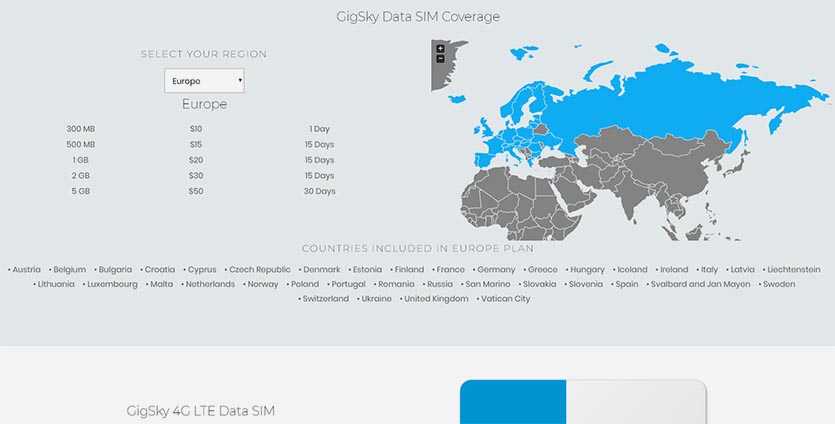The image size is (835, 424).
Task: Click Portugal in the country list
Action: tap(349, 284)
